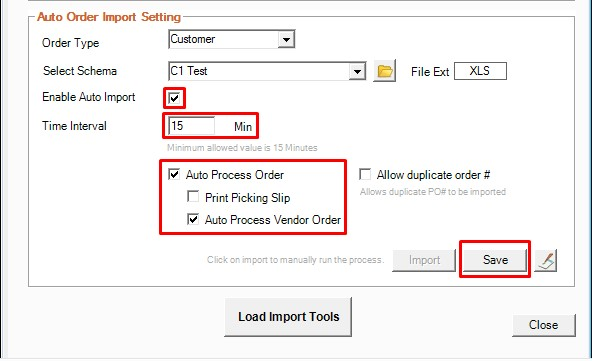This screenshot has width=592, height=361.
Task: Check the Print Picking Slip checkbox
Action: click(x=193, y=197)
